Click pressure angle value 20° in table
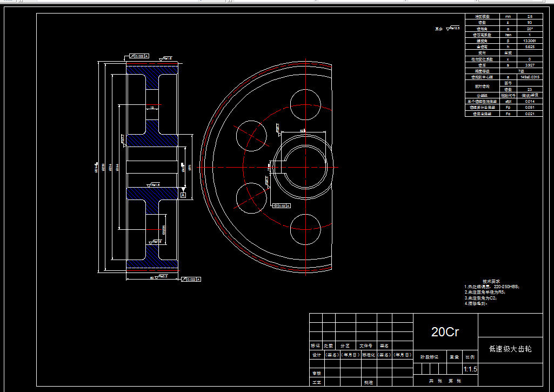Viewport: 554px width, 392px height. point(530,29)
